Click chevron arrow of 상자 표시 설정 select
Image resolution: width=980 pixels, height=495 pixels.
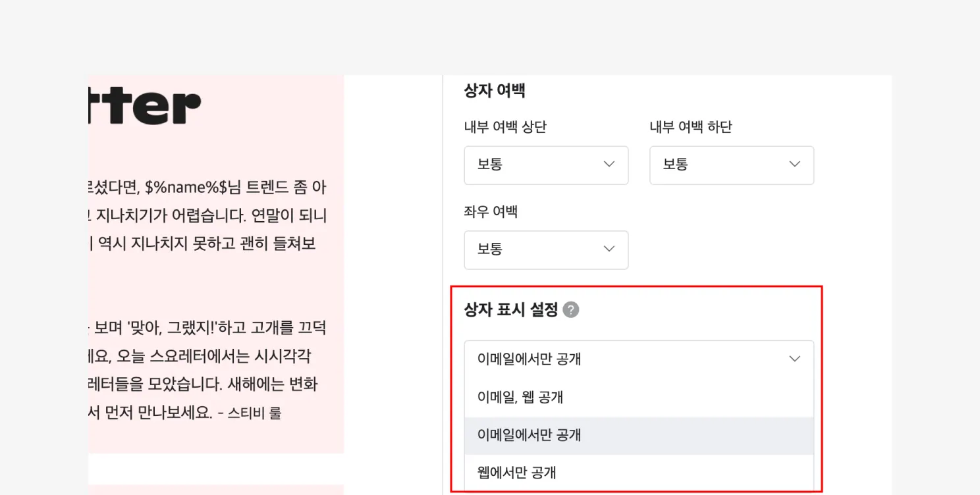(x=795, y=359)
